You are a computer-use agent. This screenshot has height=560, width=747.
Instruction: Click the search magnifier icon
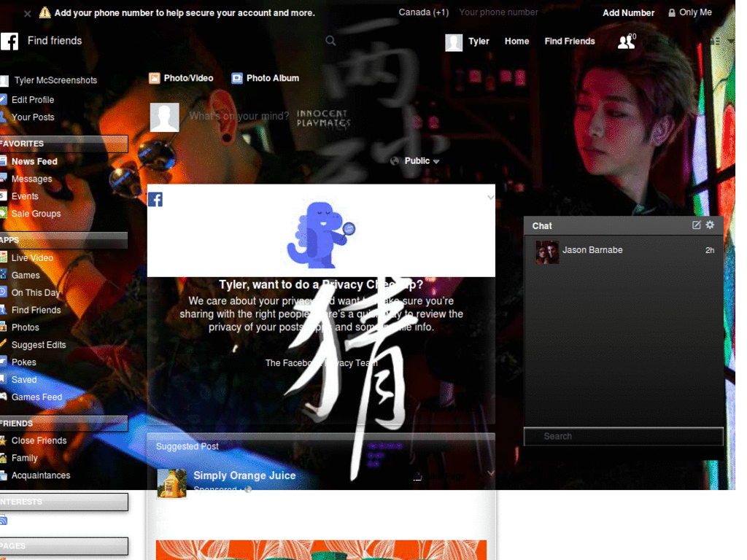[330, 41]
